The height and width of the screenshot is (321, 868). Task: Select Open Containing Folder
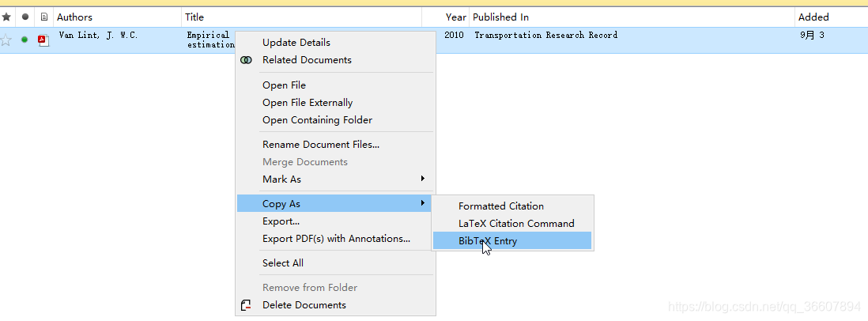336,120
